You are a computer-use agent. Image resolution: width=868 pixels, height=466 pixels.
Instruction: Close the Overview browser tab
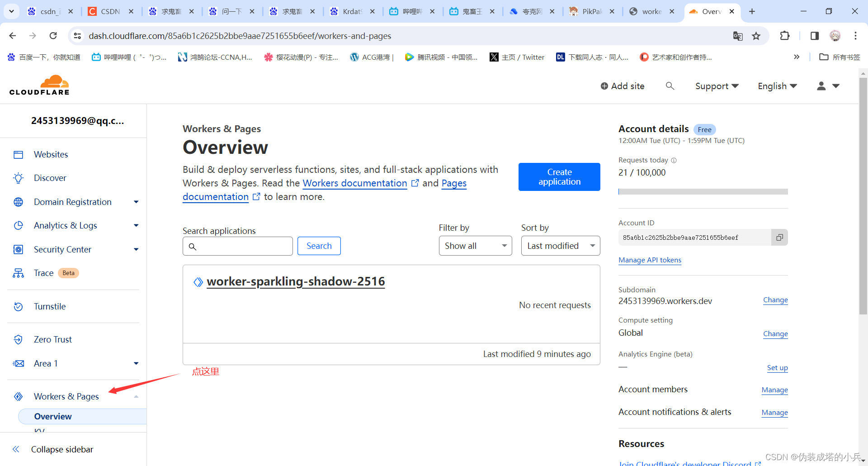point(732,11)
